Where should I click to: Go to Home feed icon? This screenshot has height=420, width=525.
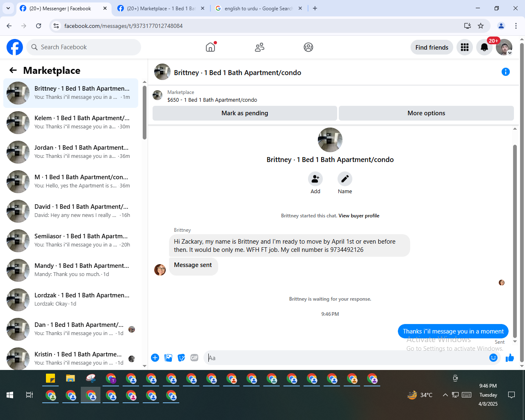tap(210, 47)
